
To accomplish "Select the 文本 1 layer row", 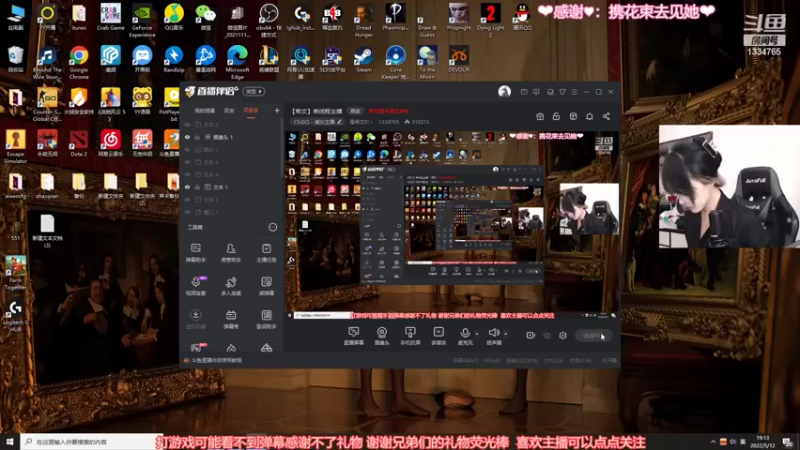I will point(231,187).
